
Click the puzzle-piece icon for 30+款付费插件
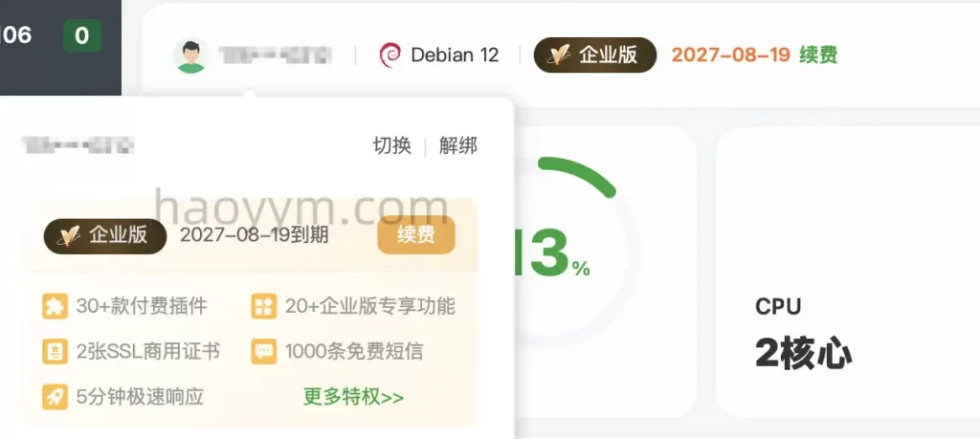click(55, 307)
